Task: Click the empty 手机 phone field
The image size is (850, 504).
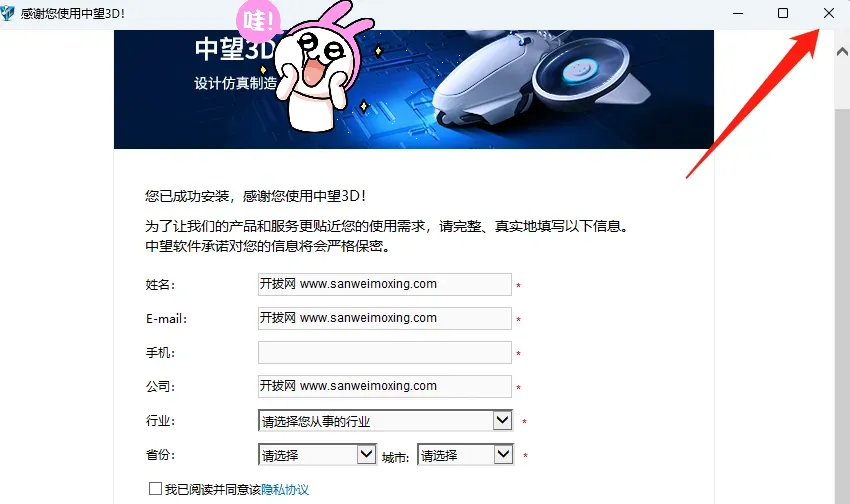Action: tap(384, 352)
